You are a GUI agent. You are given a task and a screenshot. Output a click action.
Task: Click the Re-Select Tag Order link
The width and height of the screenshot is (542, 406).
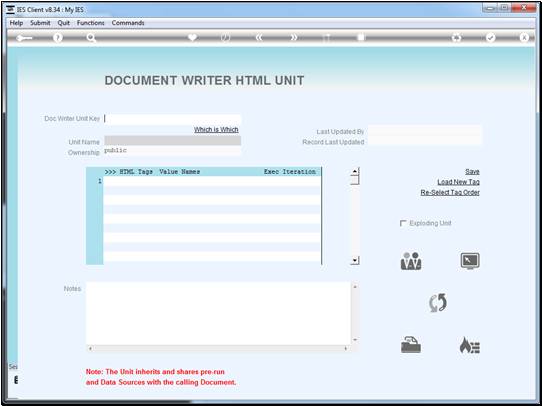(450, 192)
